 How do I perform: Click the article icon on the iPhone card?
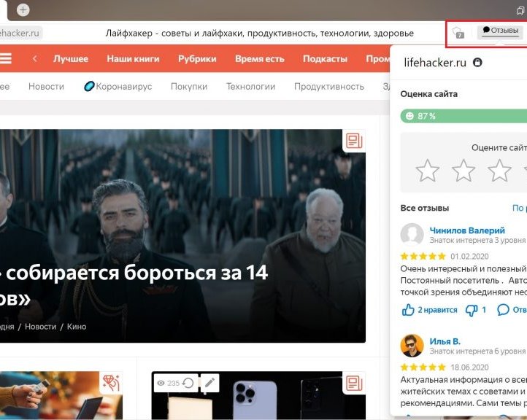tap(354, 383)
